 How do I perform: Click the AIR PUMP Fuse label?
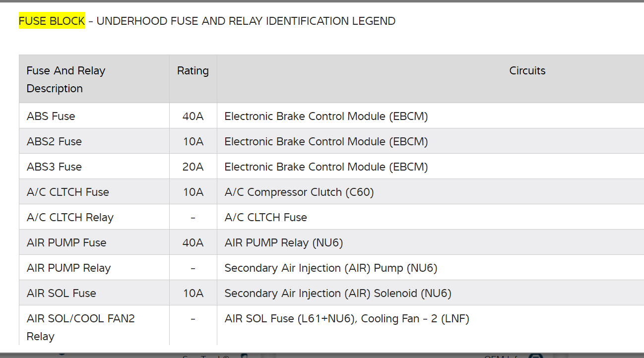tap(66, 242)
